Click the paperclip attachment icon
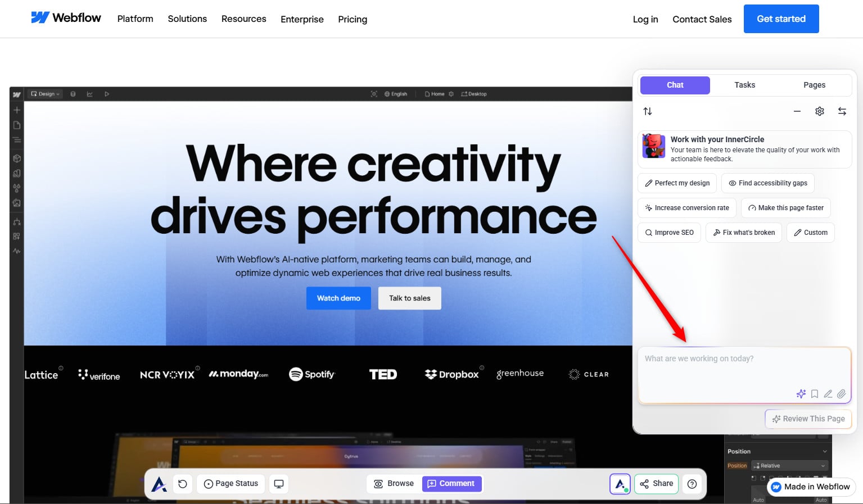Image resolution: width=863 pixels, height=504 pixels. [x=841, y=394]
